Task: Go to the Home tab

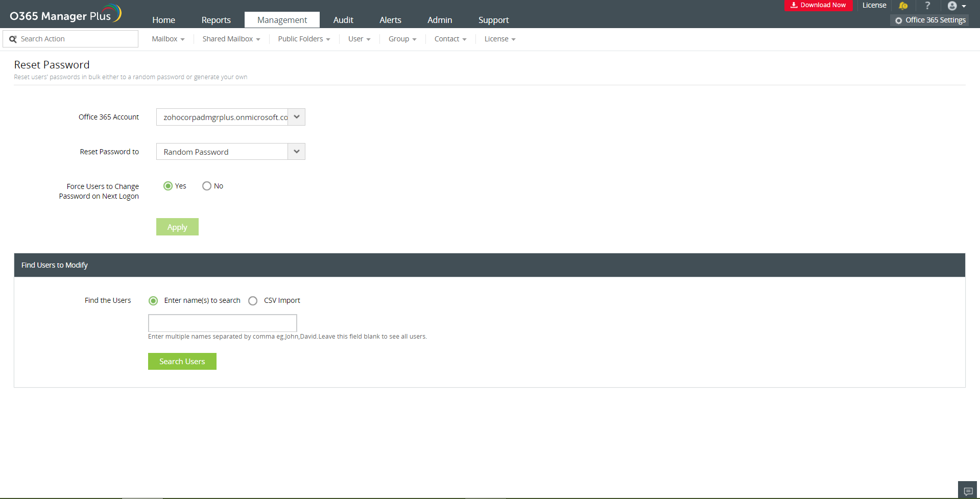Action: tap(163, 20)
